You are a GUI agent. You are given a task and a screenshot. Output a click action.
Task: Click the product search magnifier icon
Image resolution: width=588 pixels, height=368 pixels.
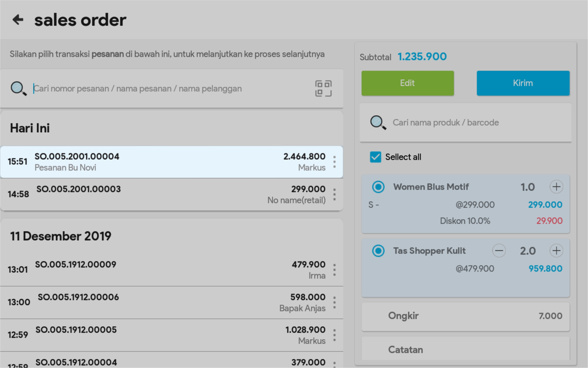378,122
